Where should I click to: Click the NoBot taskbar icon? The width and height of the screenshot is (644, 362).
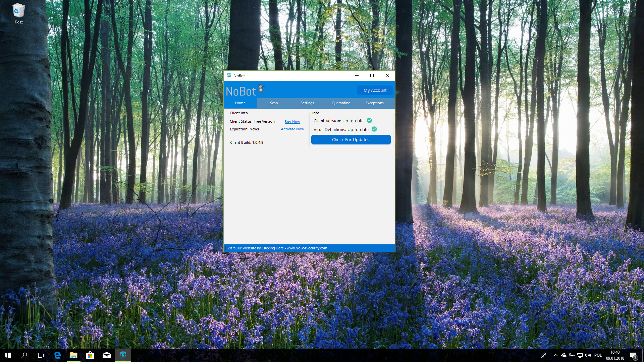point(123,355)
